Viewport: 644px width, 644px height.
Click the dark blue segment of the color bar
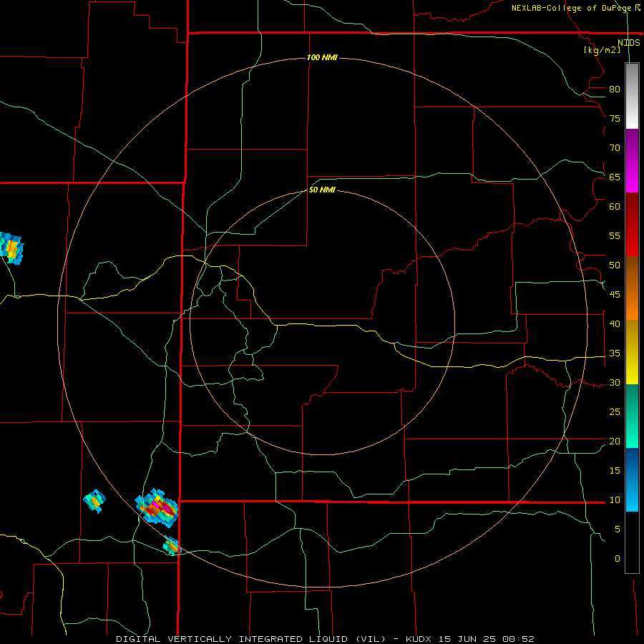(x=632, y=480)
